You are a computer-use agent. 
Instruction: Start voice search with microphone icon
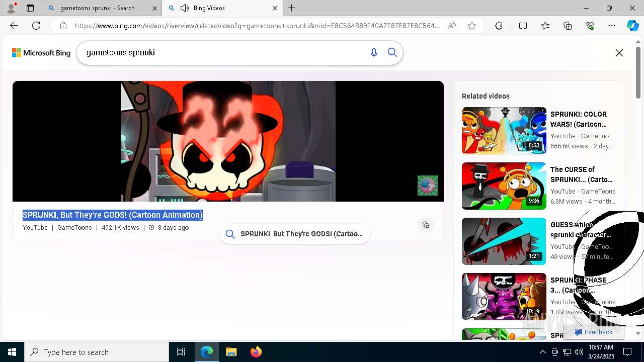pos(374,53)
